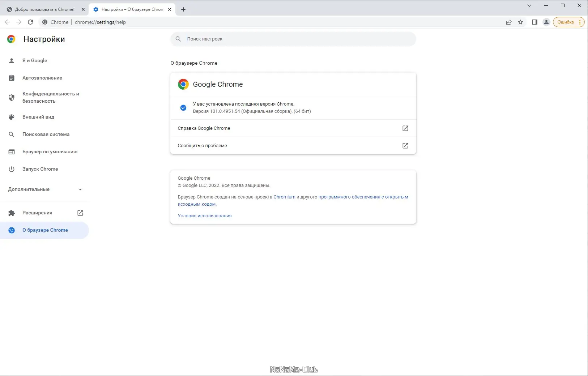Click external link icon beside Сообщить о проблеме
This screenshot has width=588, height=376.
(x=405, y=146)
